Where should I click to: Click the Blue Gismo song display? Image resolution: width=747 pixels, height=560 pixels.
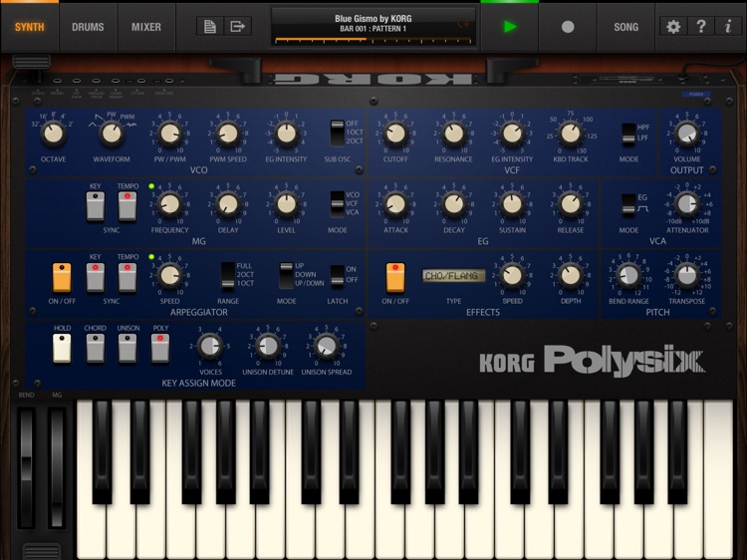[x=373, y=27]
